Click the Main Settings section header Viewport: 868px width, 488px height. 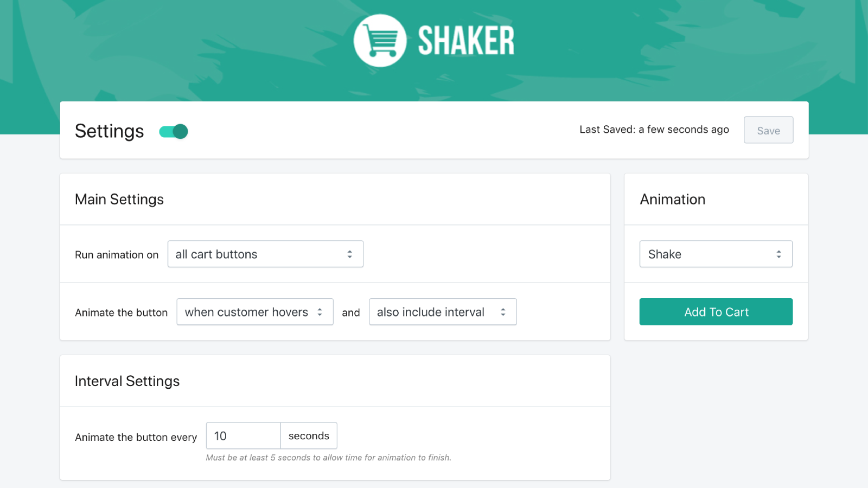click(x=119, y=199)
